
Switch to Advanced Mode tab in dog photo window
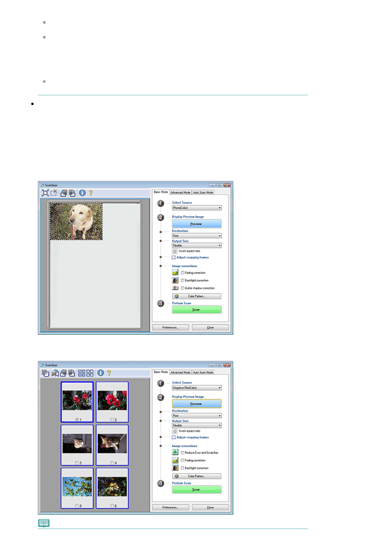click(180, 192)
